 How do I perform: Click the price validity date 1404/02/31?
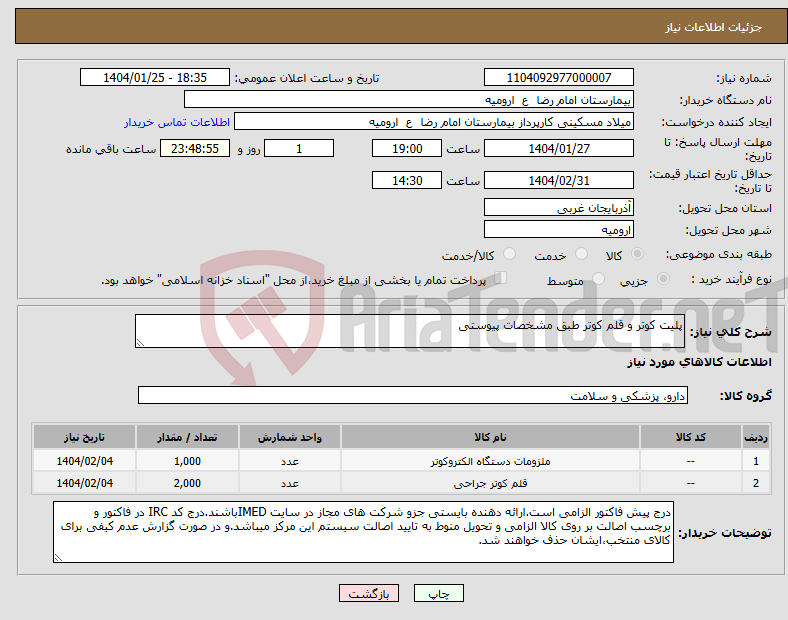click(x=559, y=180)
